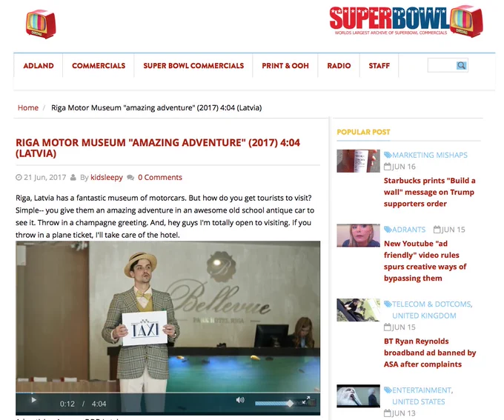This screenshot has height=420, width=504.
Task: Open the ADRANTS tag
Action: pyautogui.click(x=408, y=230)
